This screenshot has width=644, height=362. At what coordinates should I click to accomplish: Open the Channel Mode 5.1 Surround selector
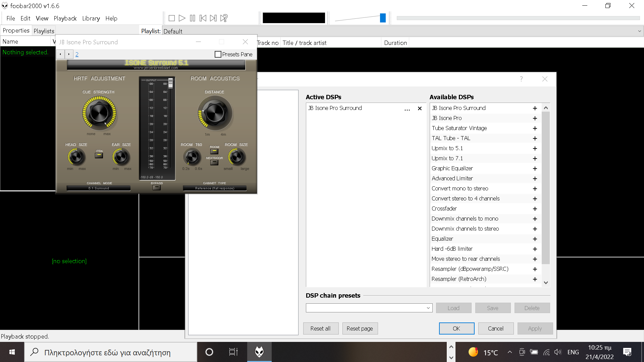pyautogui.click(x=99, y=188)
